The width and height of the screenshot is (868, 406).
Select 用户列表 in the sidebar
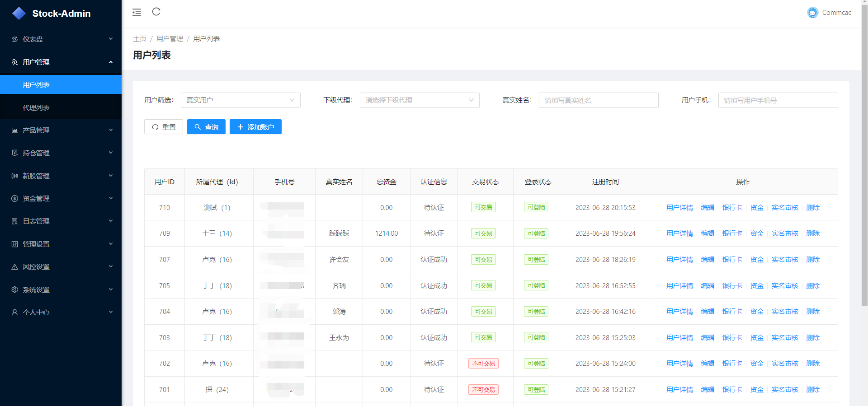pos(36,85)
